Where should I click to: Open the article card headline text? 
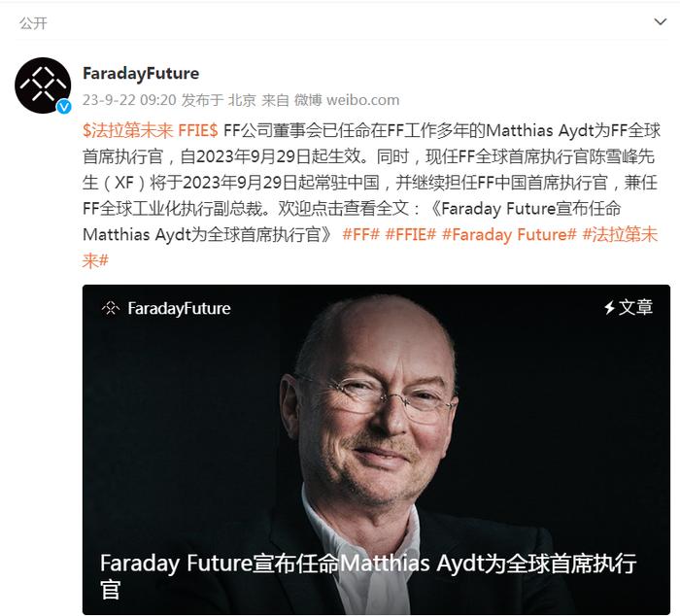click(368, 576)
